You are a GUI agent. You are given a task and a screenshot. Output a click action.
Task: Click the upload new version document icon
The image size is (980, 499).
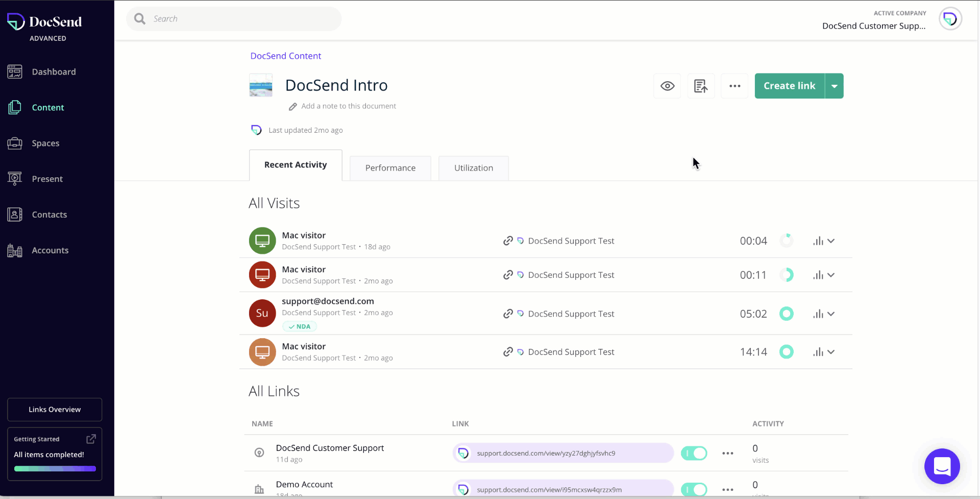(701, 86)
